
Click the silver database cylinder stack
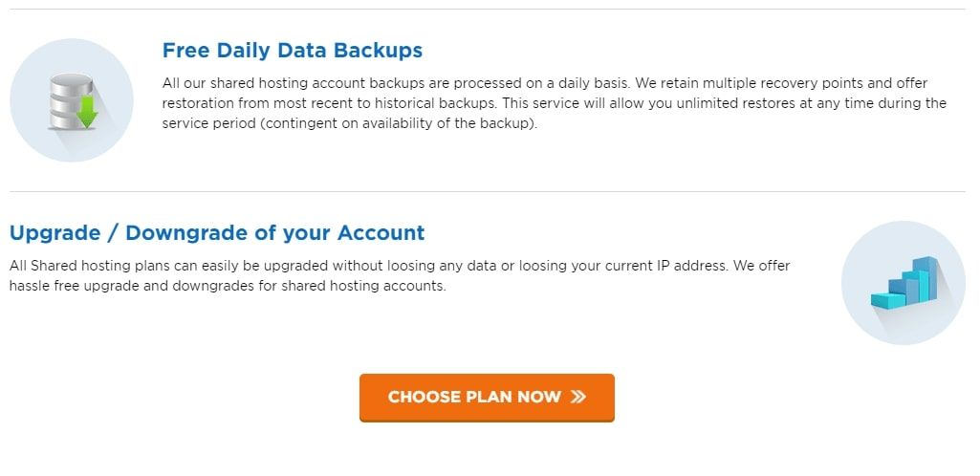[x=65, y=101]
